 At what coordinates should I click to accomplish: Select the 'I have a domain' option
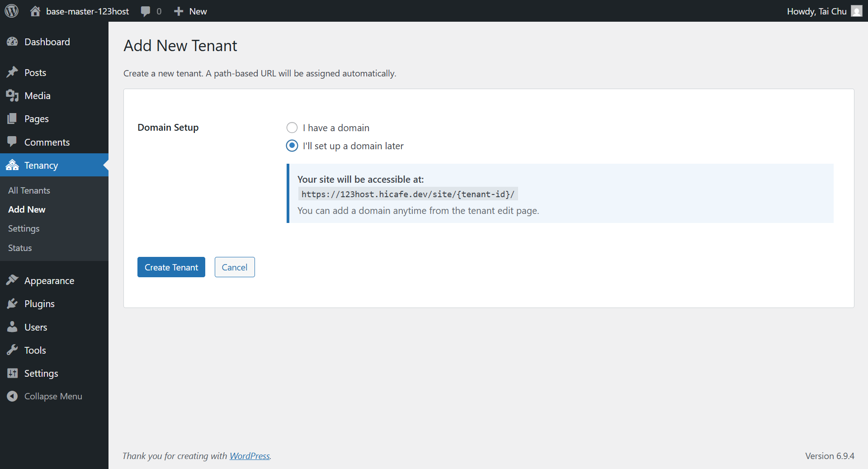pyautogui.click(x=292, y=128)
